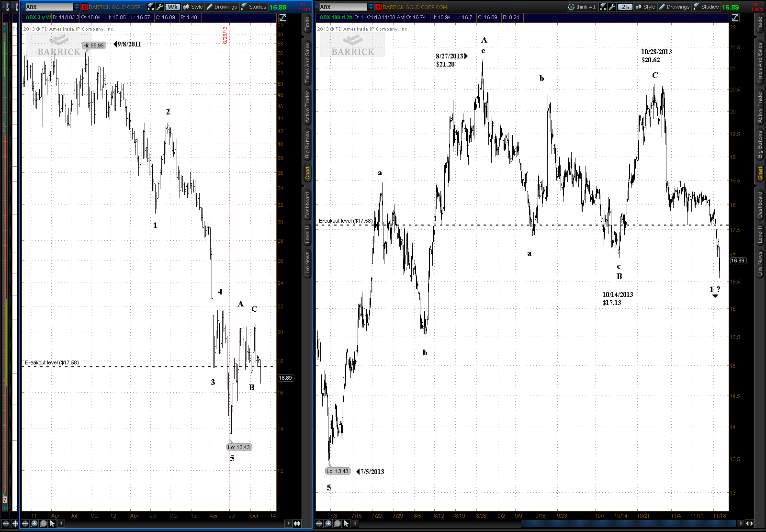Image resolution: width=766 pixels, height=532 pixels.
Task: Open right chart Style menu
Action: 646,7
